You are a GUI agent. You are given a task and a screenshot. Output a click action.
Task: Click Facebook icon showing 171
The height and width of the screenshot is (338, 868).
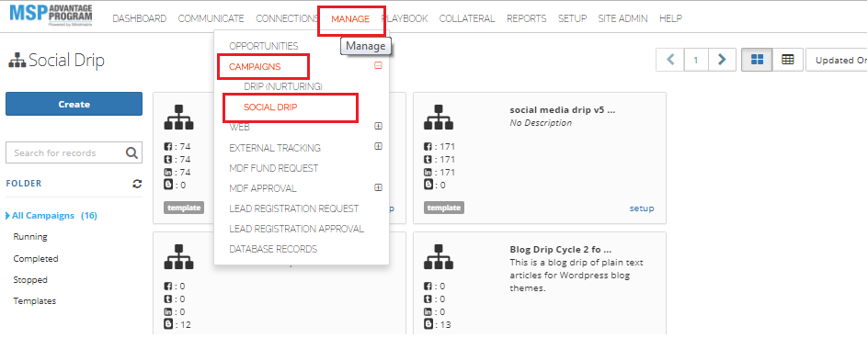428,147
